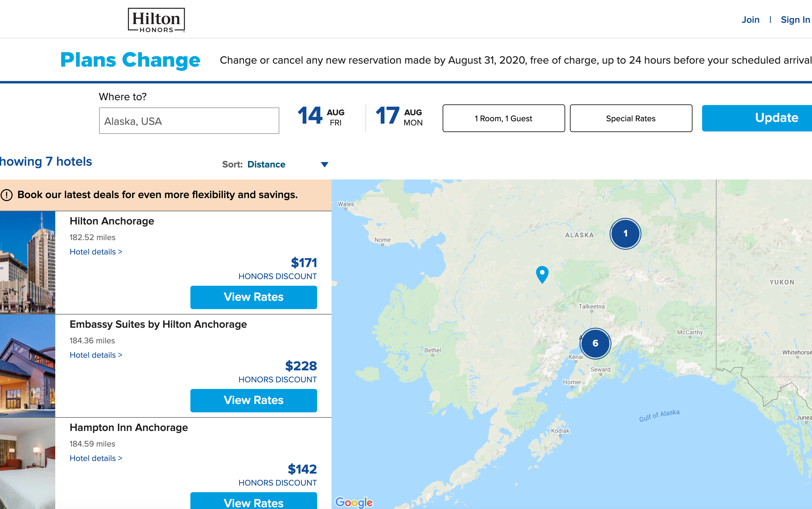Image resolution: width=812 pixels, height=509 pixels.
Task: Click the Join link
Action: click(750, 20)
